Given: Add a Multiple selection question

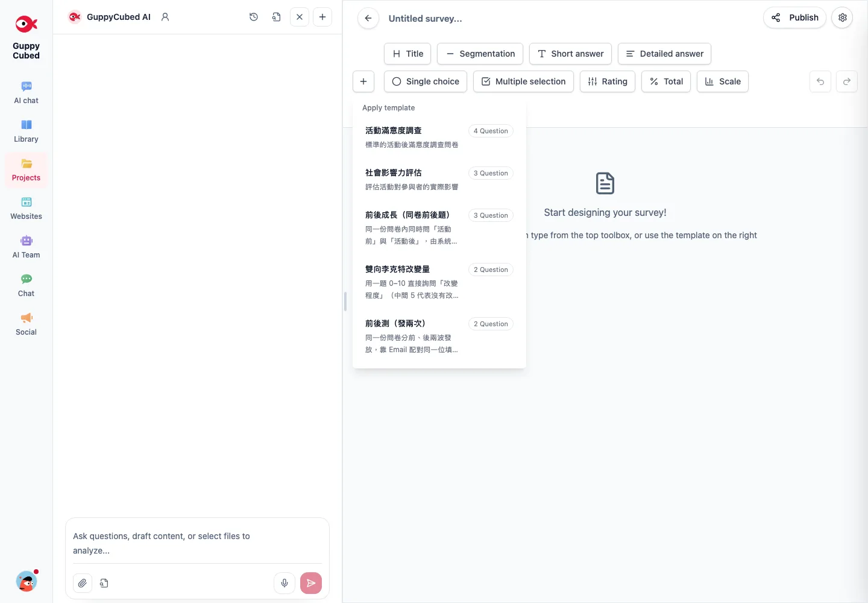Looking at the screenshot, I should 523,81.
